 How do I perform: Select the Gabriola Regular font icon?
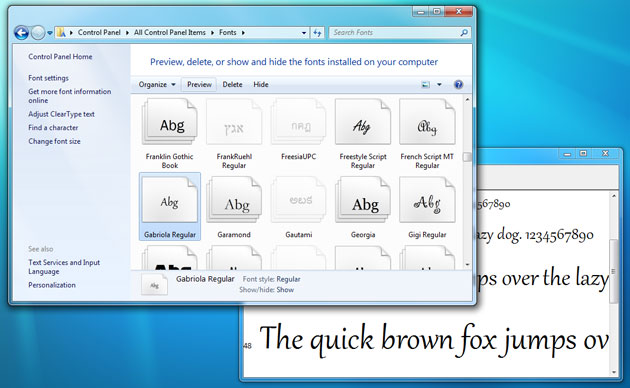point(170,200)
